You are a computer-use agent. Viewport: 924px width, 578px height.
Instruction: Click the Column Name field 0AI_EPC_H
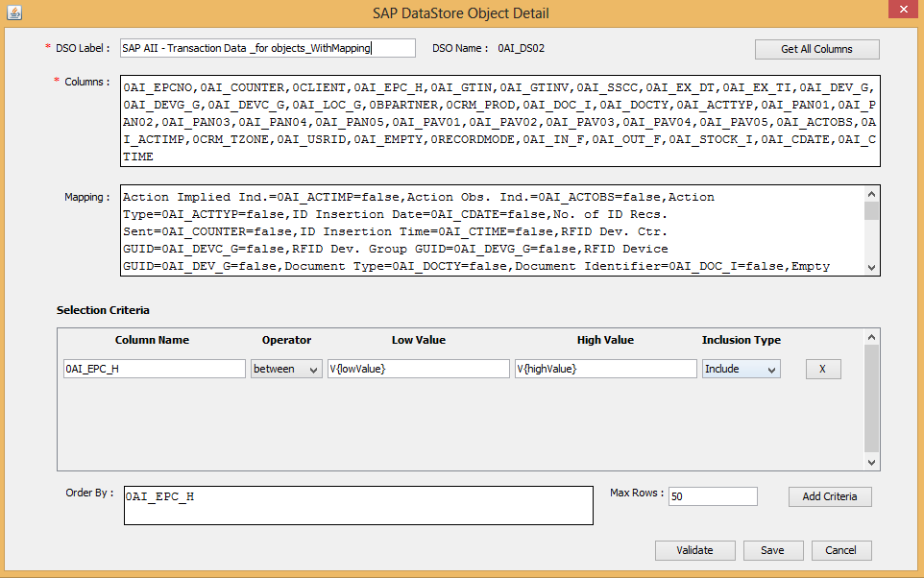[154, 369]
